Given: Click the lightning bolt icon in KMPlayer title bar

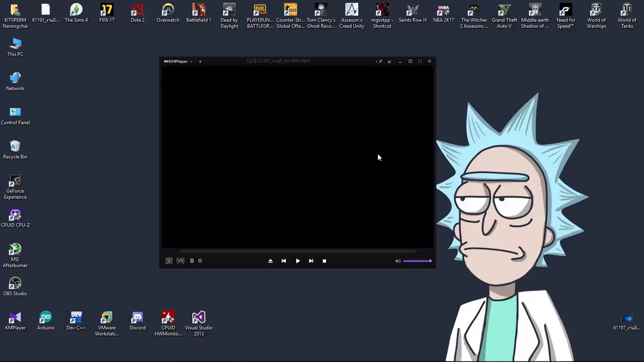Looking at the screenshot, I should tap(200, 61).
